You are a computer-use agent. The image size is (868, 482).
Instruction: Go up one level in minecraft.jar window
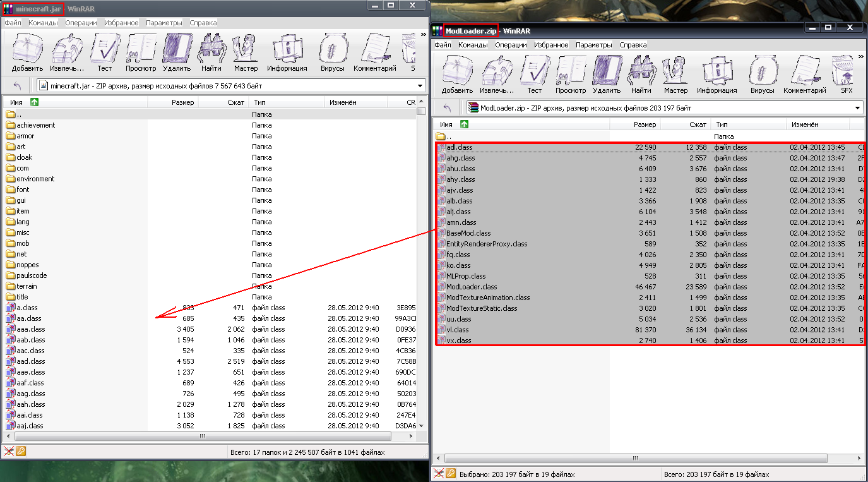[17, 86]
